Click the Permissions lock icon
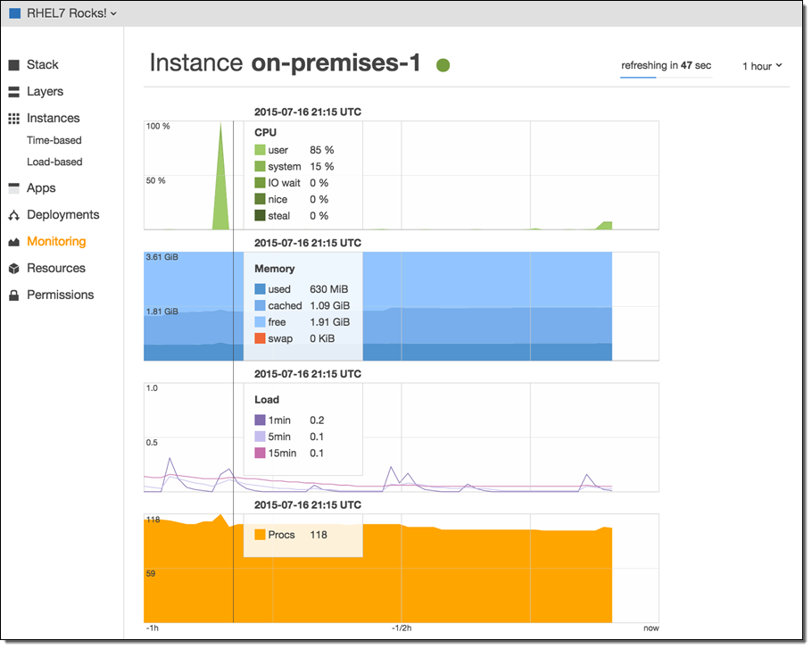This screenshot has width=812, height=649. coord(14,295)
